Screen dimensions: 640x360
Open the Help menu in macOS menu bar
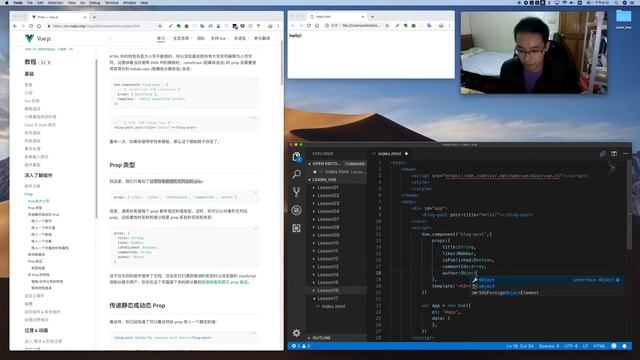coord(144,2)
